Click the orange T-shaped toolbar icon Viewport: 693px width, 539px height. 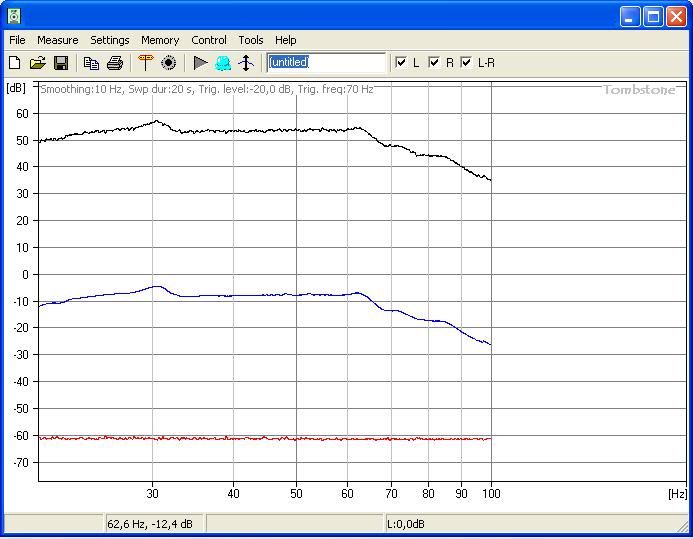(x=145, y=63)
